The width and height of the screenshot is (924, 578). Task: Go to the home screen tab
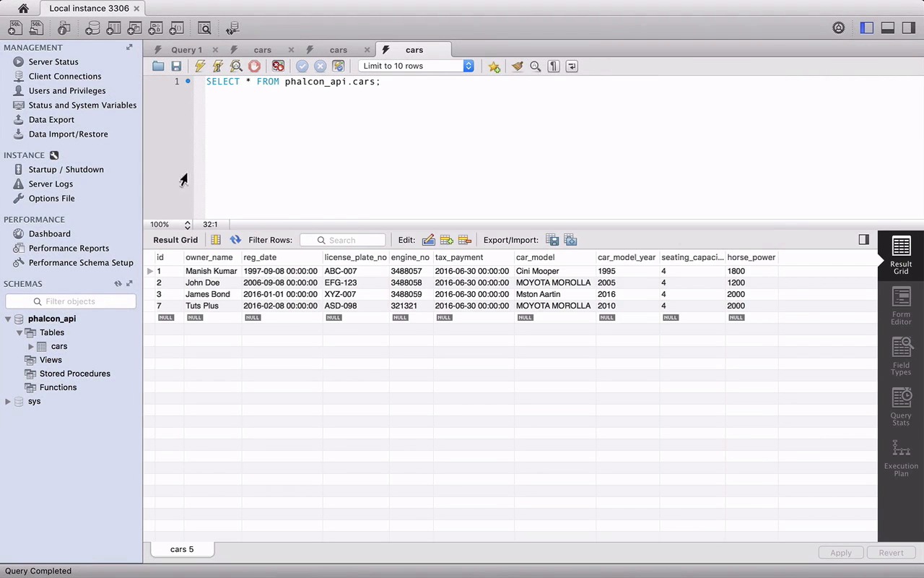[x=23, y=9]
